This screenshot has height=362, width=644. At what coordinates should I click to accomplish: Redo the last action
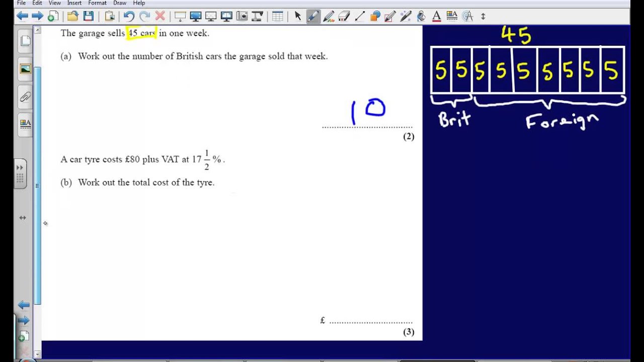point(144,16)
